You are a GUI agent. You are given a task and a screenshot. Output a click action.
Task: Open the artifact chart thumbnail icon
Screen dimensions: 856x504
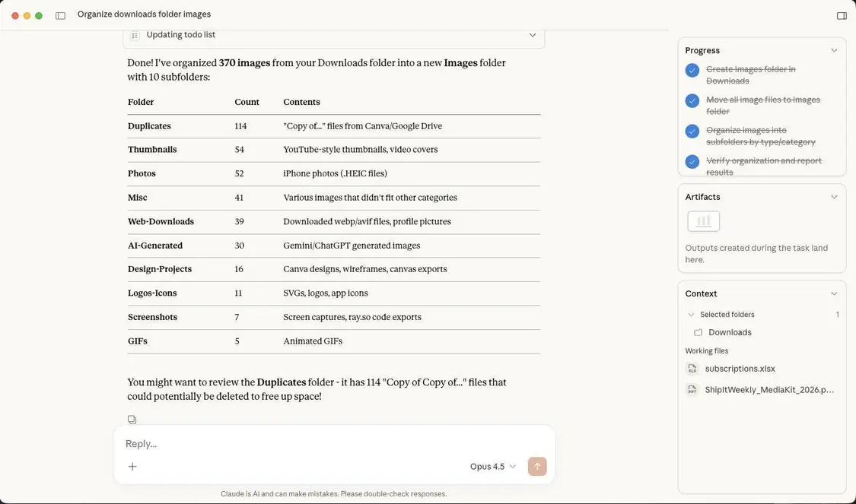(x=704, y=221)
